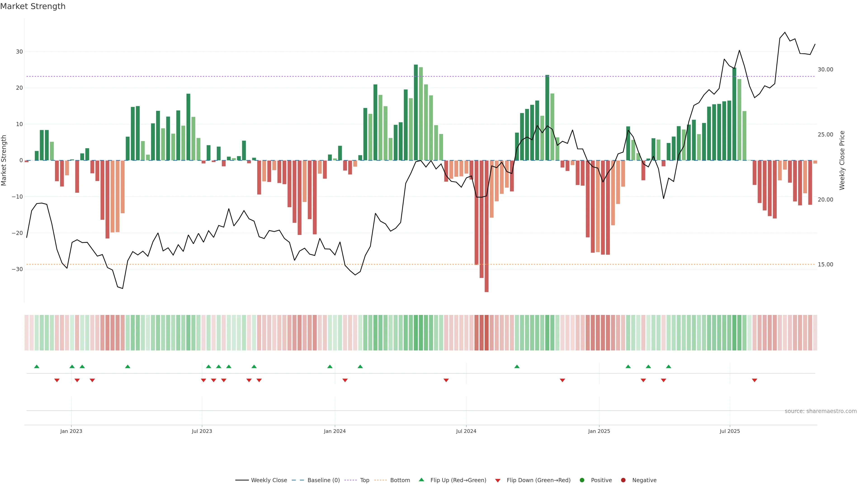Click the rightmost red Flip Down triangle marker

(x=755, y=380)
